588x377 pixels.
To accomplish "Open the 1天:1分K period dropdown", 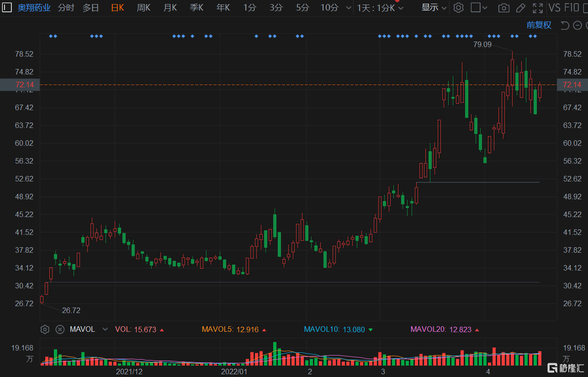I will pos(381,8).
